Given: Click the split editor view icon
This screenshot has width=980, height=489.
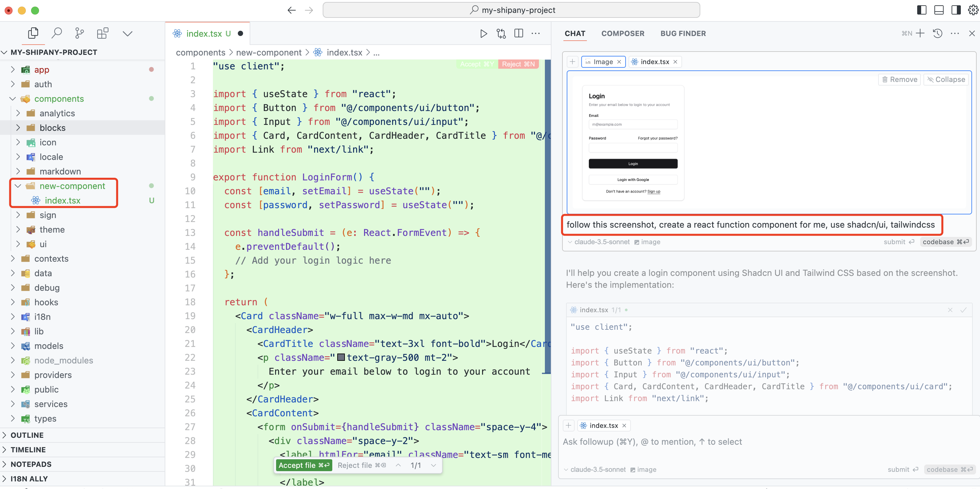Looking at the screenshot, I should click(519, 34).
